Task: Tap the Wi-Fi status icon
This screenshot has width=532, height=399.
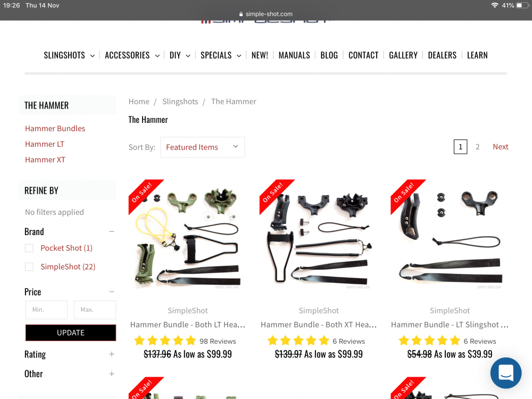Action: pyautogui.click(x=495, y=5)
